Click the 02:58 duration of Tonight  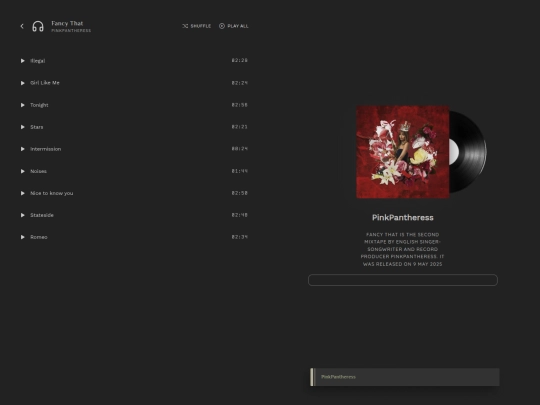point(240,105)
